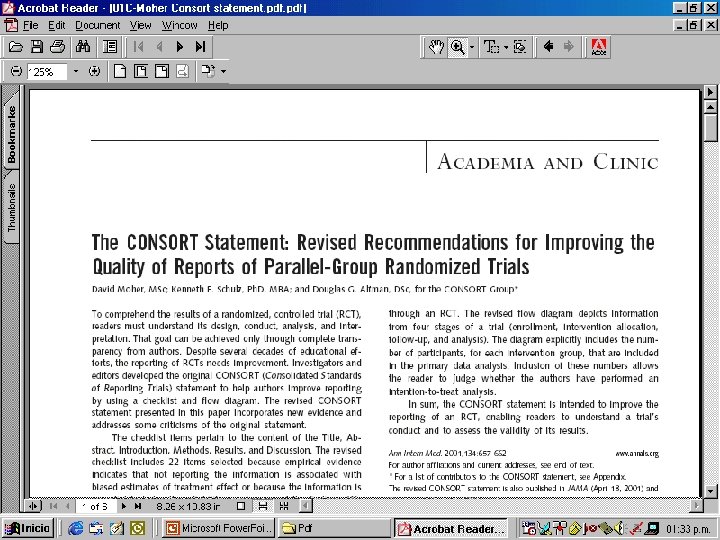
Task: Open the Help menu
Action: 218,25
